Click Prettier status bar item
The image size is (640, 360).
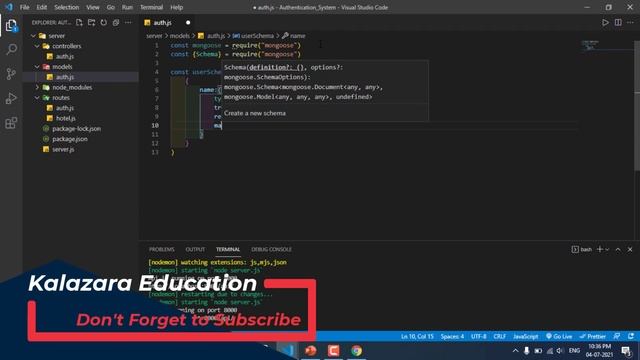(593, 336)
